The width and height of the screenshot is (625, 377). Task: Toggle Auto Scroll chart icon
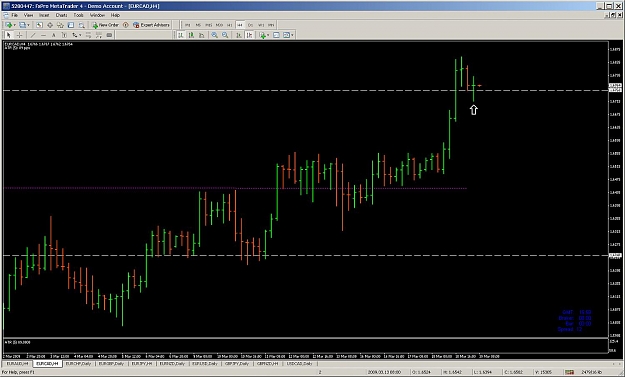coord(239,35)
